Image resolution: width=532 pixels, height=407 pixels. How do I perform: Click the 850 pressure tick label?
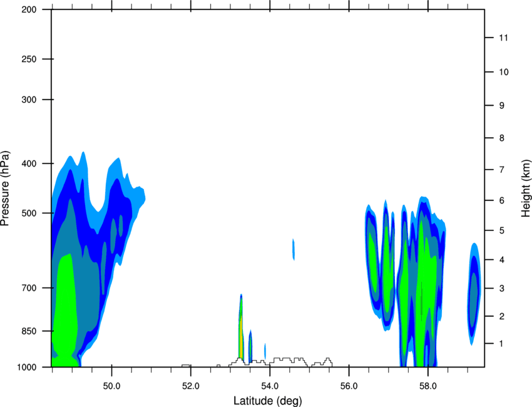click(x=29, y=331)
